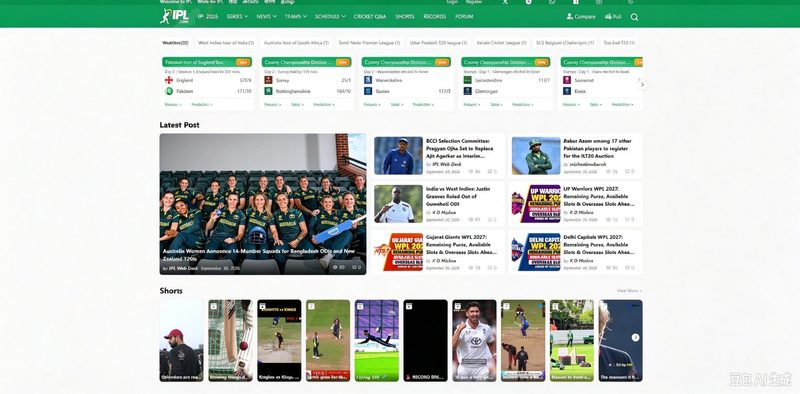Click View More beside Shorts
This screenshot has width=800, height=394.
tap(629, 290)
